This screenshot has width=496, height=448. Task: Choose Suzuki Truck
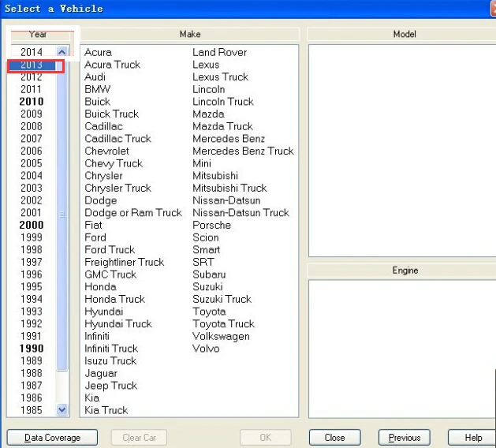point(222,299)
